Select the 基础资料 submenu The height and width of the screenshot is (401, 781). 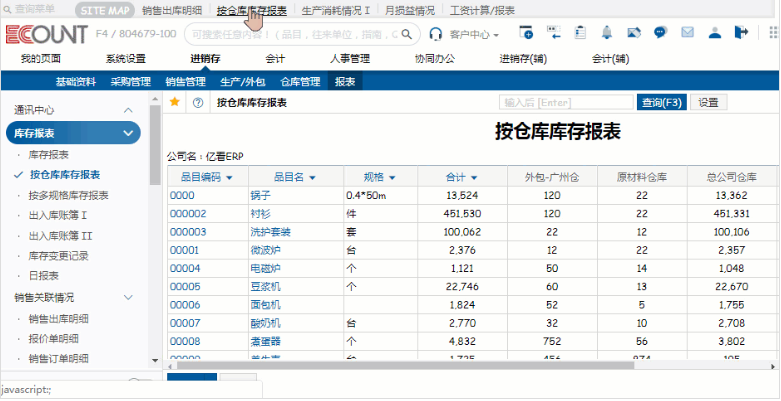(76, 82)
